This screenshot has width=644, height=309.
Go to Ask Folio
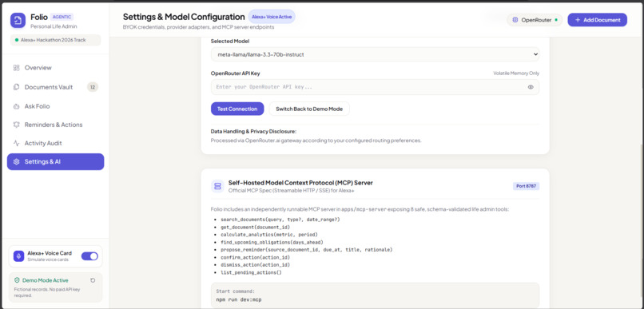point(55,106)
